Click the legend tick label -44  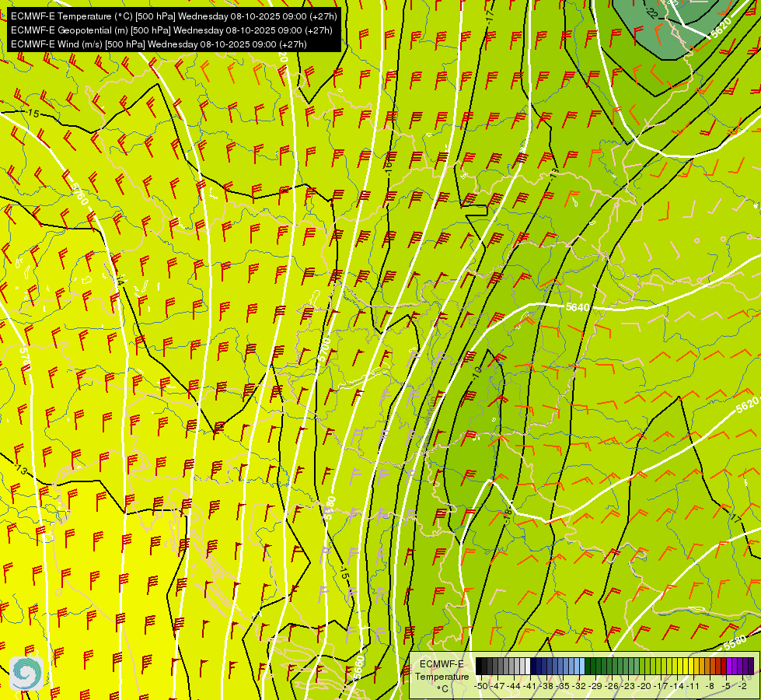pos(514,686)
